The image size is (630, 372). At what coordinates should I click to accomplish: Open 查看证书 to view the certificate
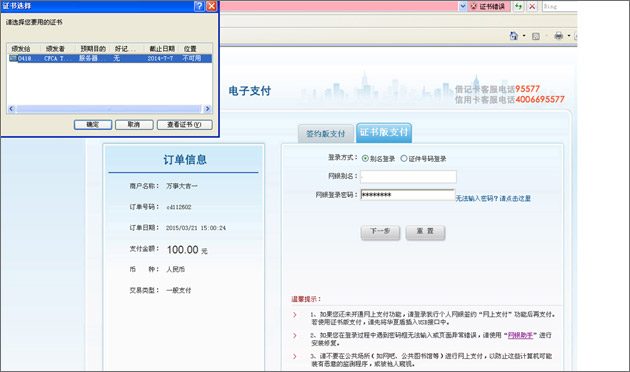184,125
